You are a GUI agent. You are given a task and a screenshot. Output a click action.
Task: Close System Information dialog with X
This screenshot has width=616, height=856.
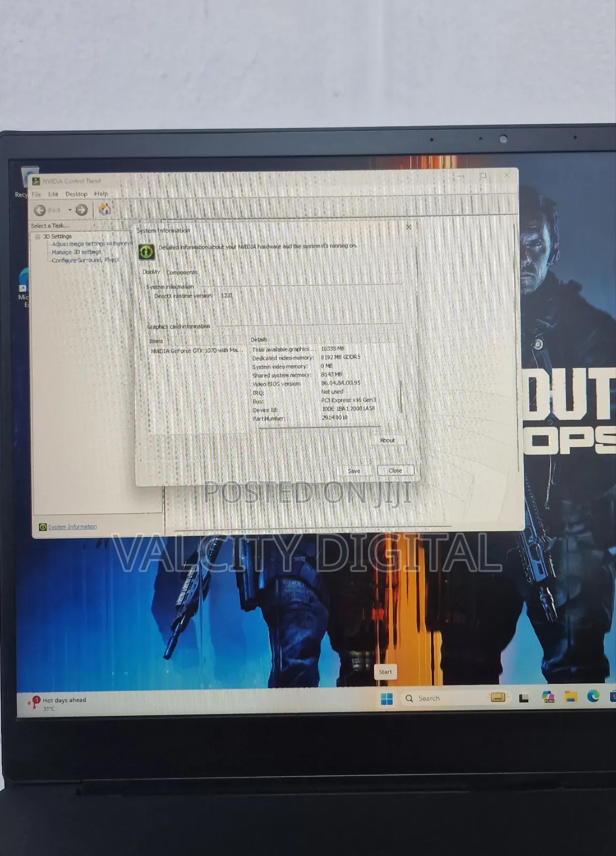[409, 227]
